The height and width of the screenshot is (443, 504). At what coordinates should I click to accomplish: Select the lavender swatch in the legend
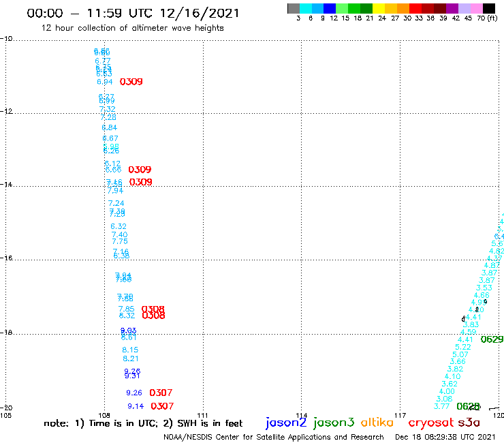pyautogui.click(x=464, y=8)
